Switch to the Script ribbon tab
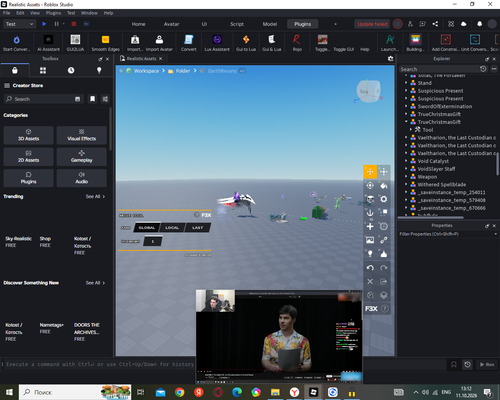The height and width of the screenshot is (400, 500). coord(237,24)
